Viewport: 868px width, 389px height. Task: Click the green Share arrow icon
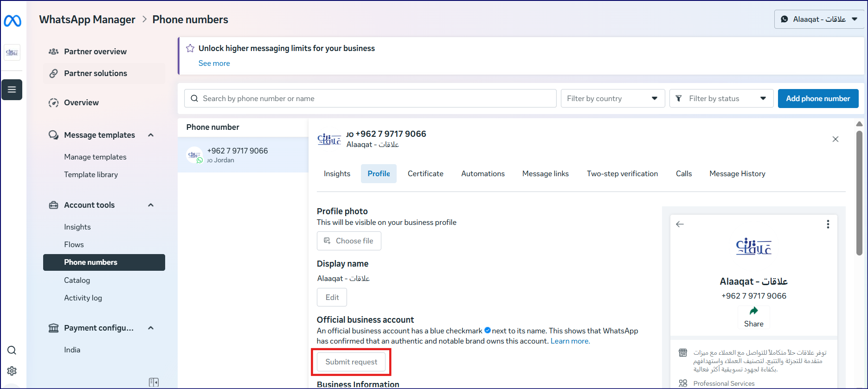click(754, 311)
